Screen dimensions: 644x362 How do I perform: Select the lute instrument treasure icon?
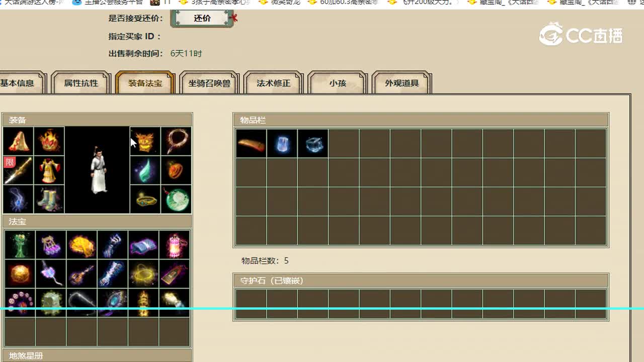point(82,274)
